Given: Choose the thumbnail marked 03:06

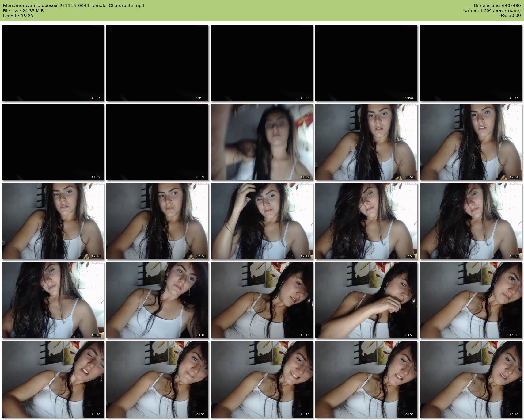Looking at the screenshot, I should (x=470, y=221).
